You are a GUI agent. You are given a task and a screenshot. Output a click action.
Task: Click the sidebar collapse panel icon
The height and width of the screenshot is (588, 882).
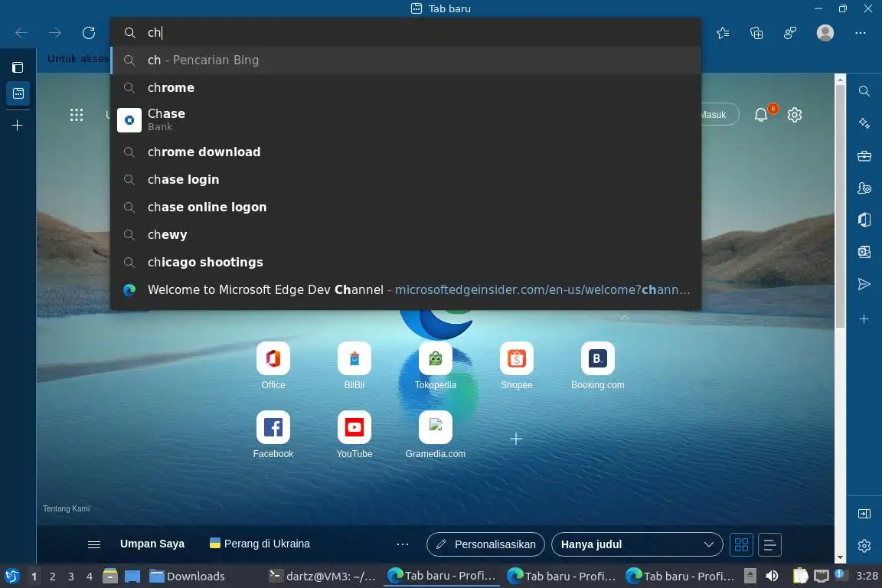click(864, 514)
